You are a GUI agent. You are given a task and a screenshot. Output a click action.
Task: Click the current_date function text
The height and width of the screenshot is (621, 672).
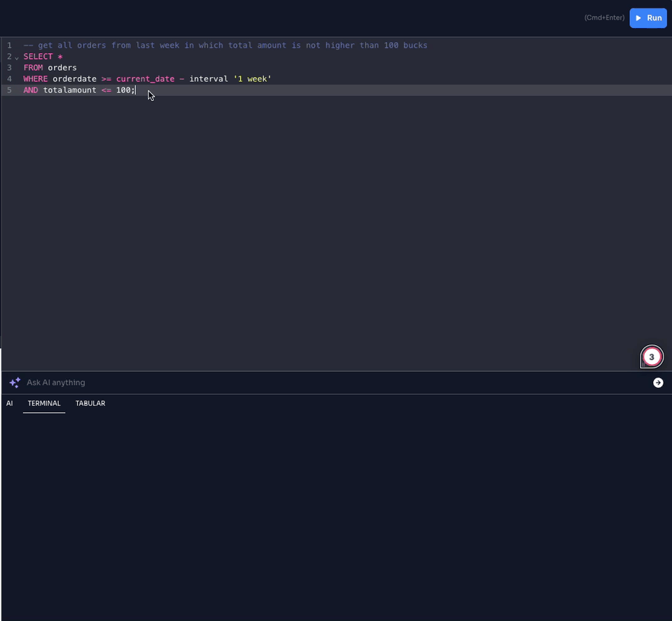[145, 79]
